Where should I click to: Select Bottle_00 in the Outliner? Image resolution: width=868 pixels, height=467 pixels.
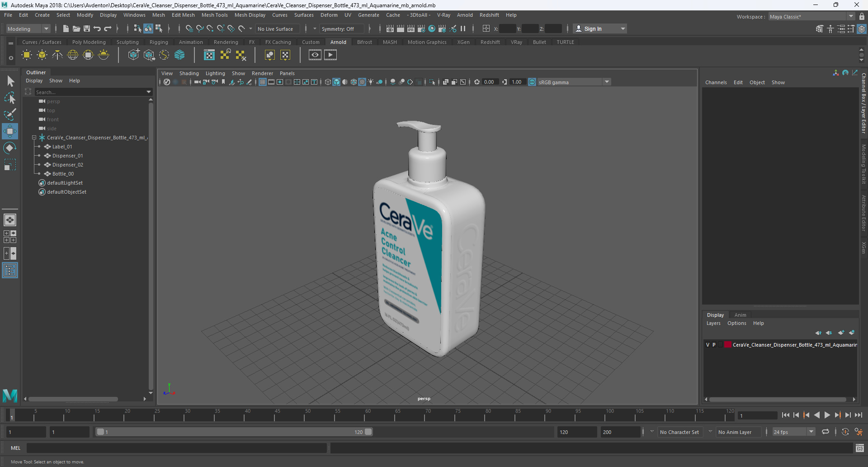click(63, 174)
